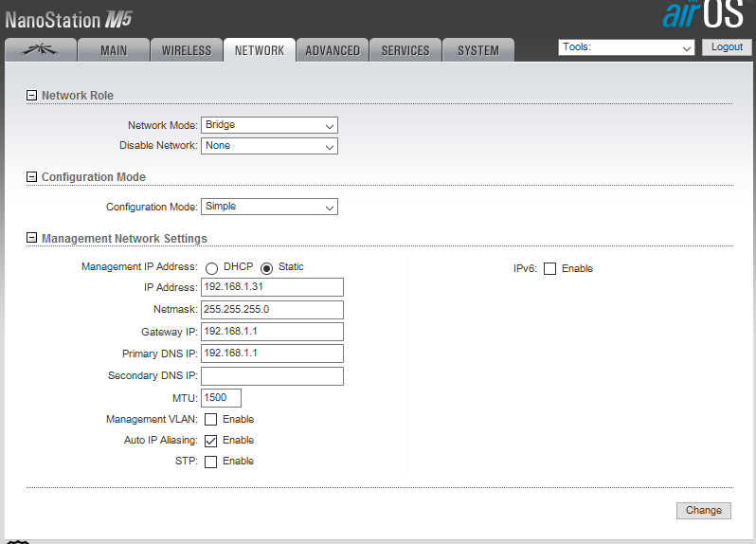
Task: Open the SYSTEM tab
Action: (x=478, y=50)
